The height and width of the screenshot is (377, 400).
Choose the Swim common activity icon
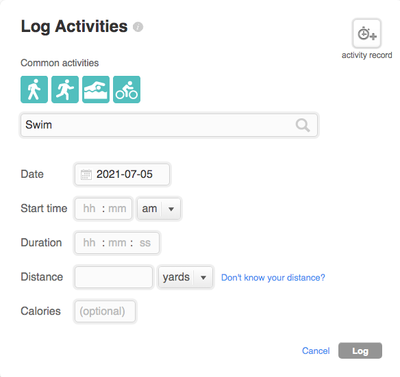(96, 89)
